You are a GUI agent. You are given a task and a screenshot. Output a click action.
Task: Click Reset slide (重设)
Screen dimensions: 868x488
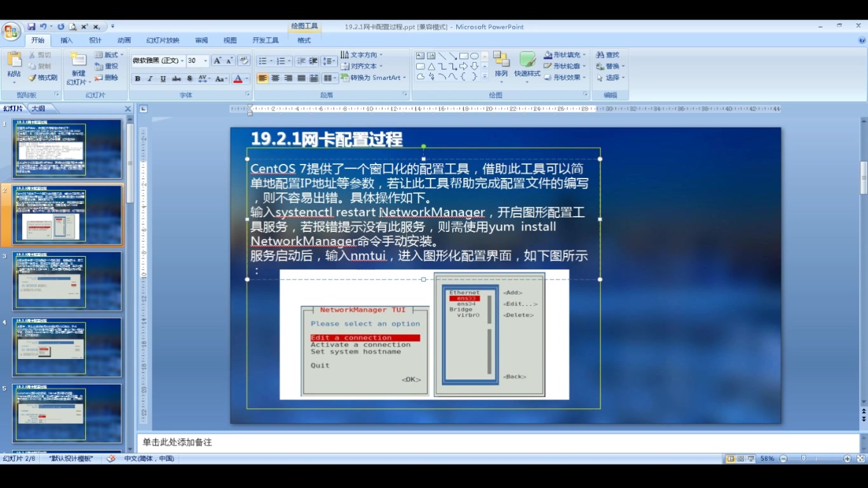[107, 66]
